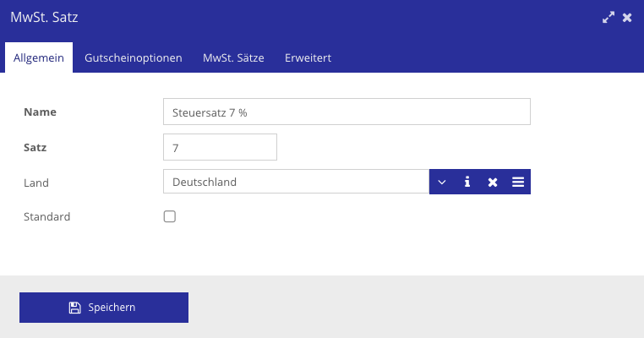Click the Name field label
Viewport: 644px width, 338px height.
(x=40, y=112)
